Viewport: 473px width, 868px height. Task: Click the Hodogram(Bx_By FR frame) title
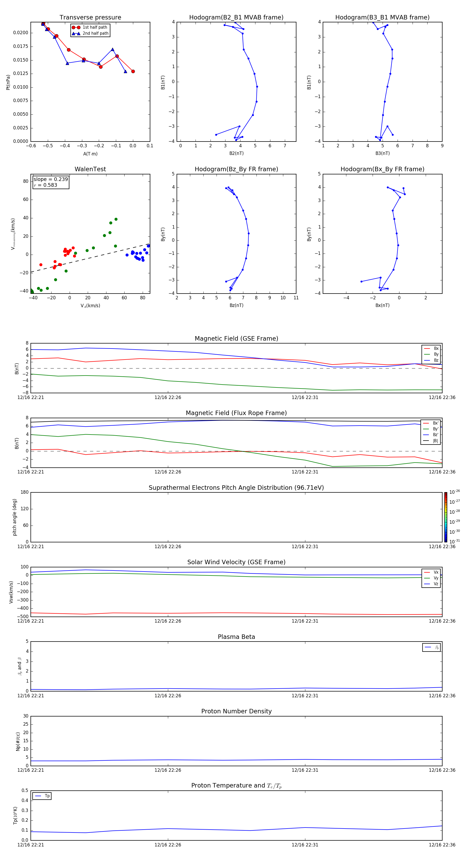pyautogui.click(x=382, y=169)
